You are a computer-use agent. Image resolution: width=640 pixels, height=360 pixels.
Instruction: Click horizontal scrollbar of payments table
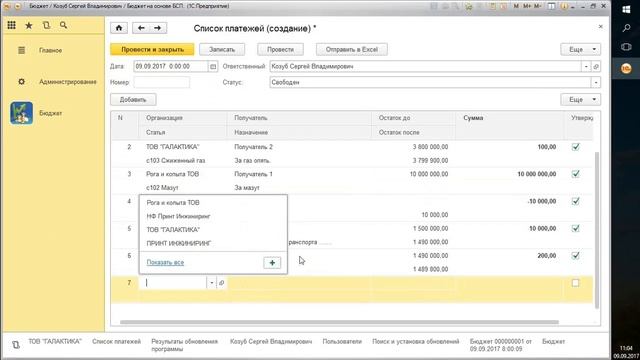coord(339,322)
